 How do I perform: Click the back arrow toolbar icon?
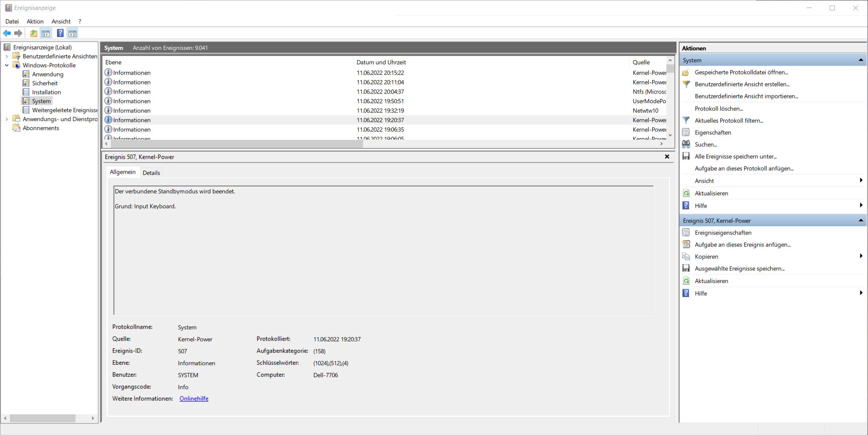tap(7, 33)
